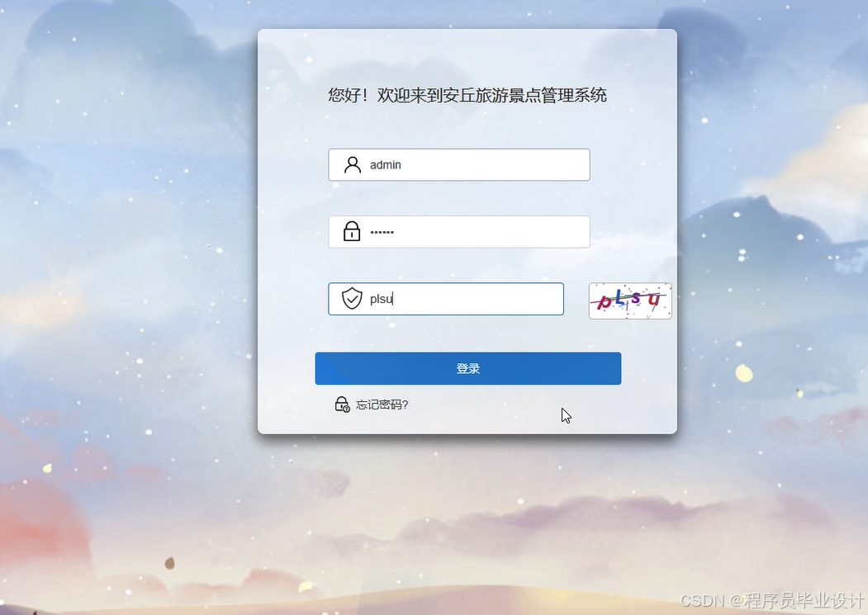Focus the username field containing admin

(459, 164)
